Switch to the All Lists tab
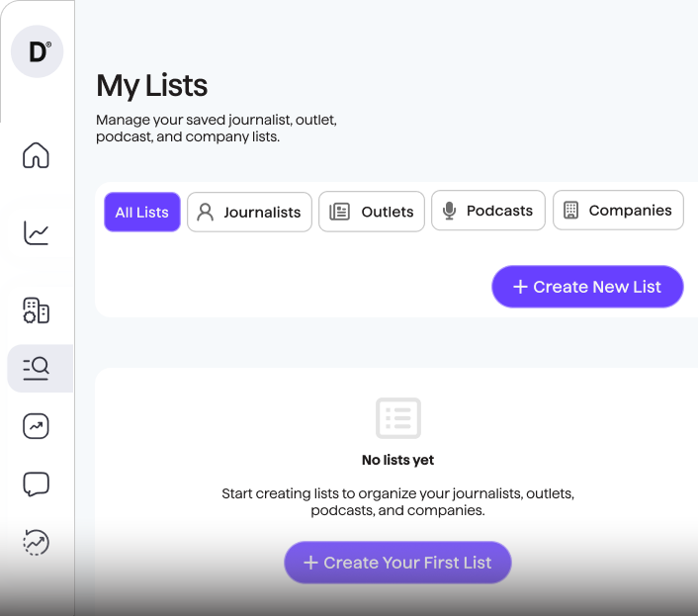The height and width of the screenshot is (616, 698). pos(142,212)
